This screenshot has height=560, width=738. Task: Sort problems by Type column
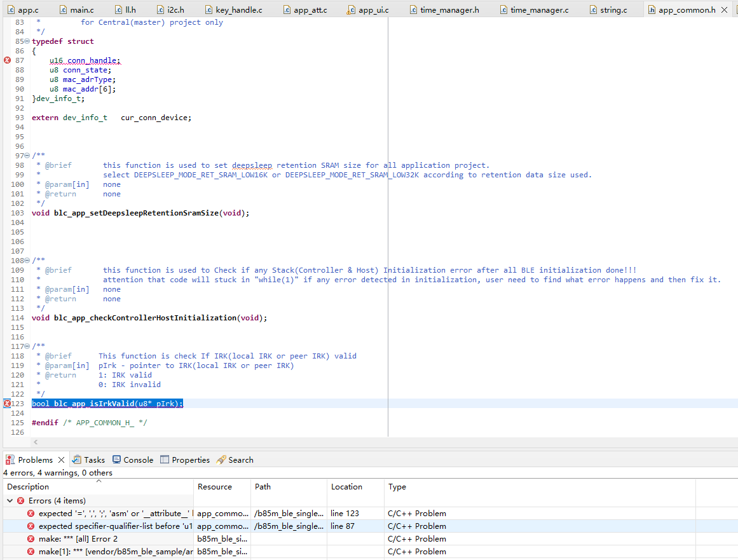coord(540,487)
